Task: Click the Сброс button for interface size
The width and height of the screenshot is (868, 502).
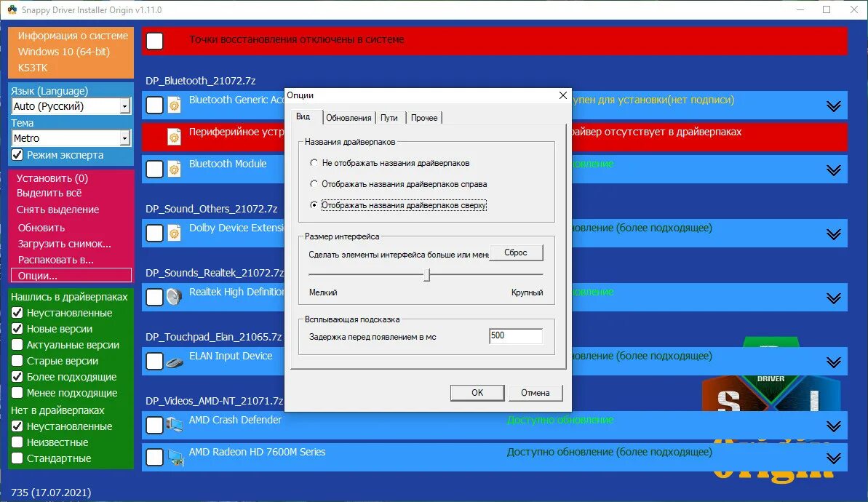Action: 516,252
